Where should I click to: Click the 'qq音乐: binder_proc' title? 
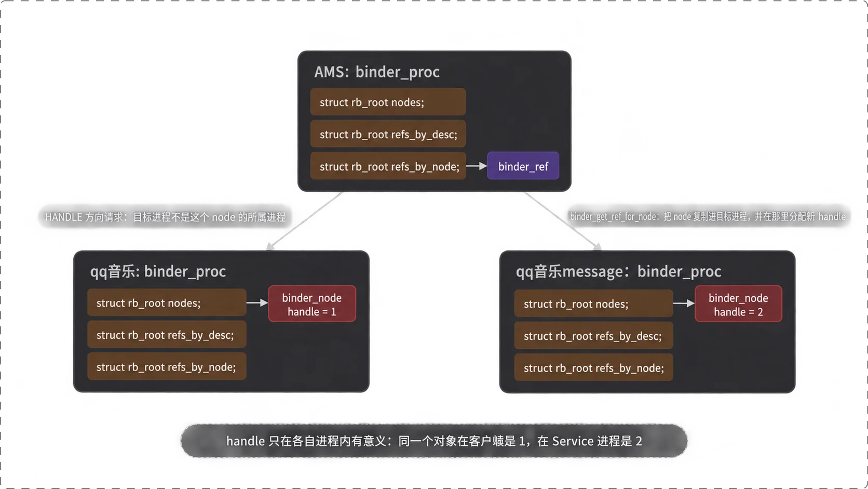158,271
